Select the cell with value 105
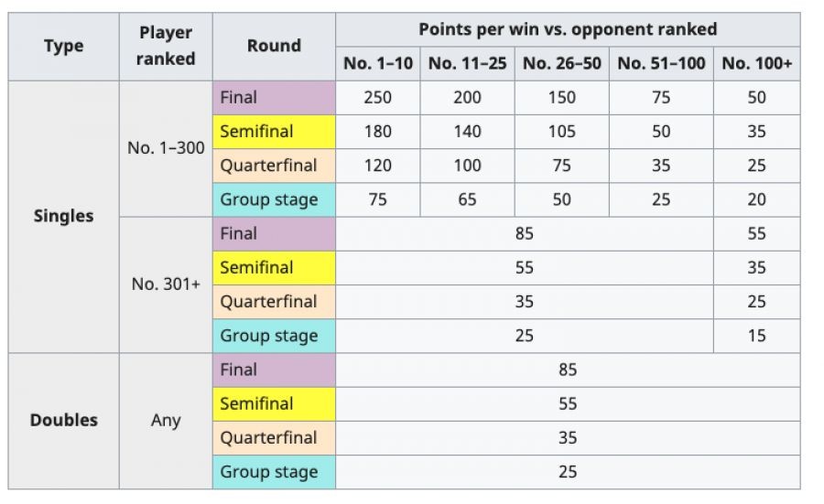The height and width of the screenshot is (504, 824). tap(562, 132)
